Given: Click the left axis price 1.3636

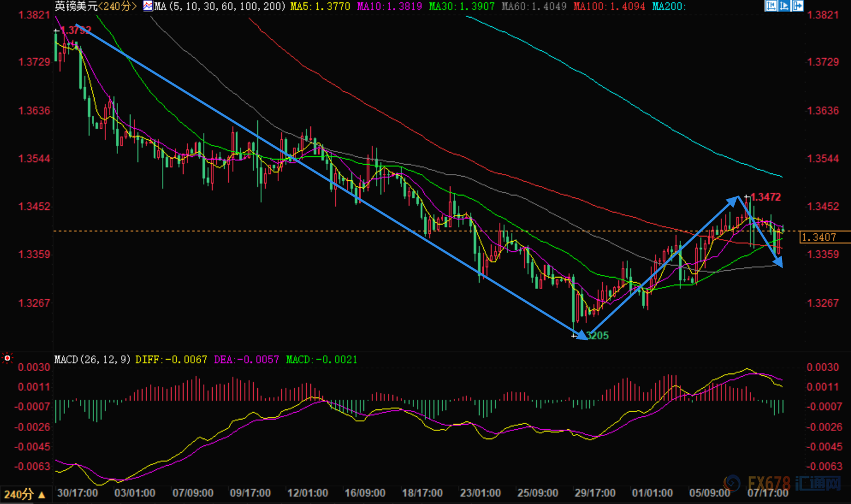Looking at the screenshot, I should 35,110.
